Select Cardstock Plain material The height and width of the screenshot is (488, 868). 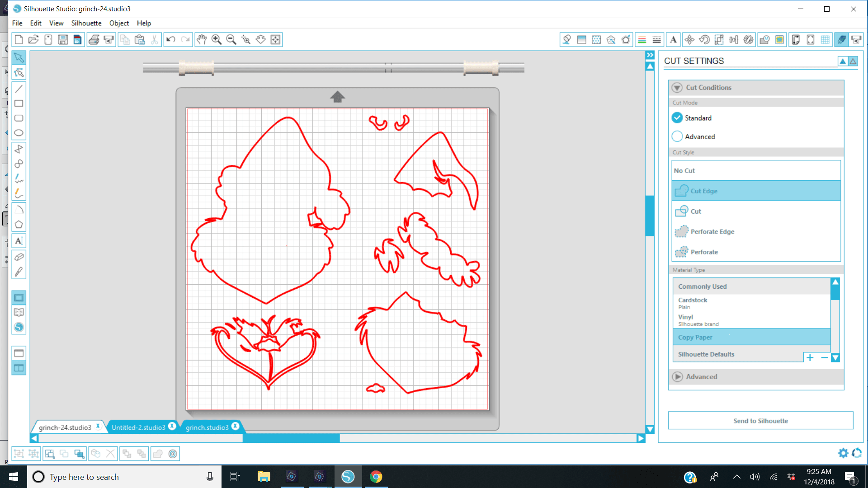point(751,303)
